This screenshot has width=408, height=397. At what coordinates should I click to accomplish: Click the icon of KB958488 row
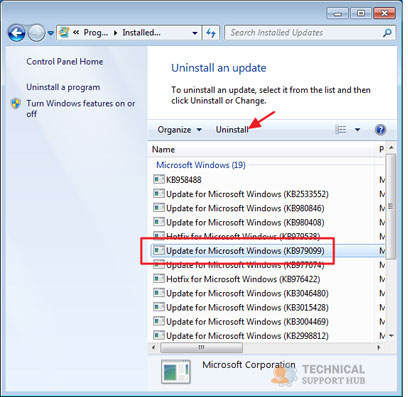tap(159, 179)
